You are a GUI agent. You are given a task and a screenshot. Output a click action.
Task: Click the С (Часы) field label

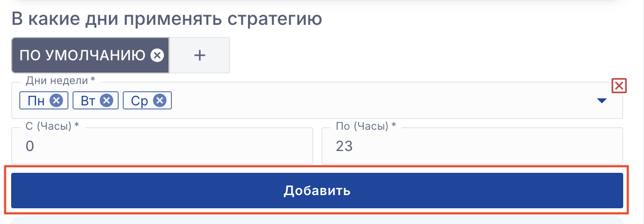coord(52,126)
